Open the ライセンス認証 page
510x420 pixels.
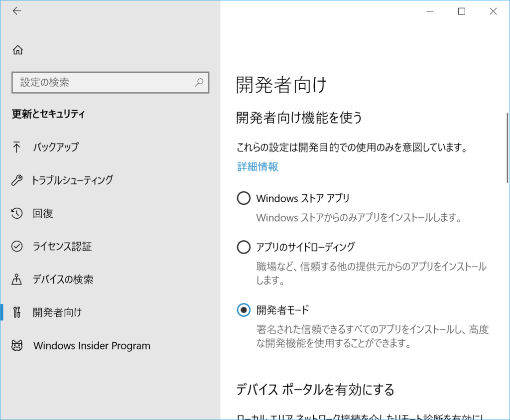pos(110,246)
